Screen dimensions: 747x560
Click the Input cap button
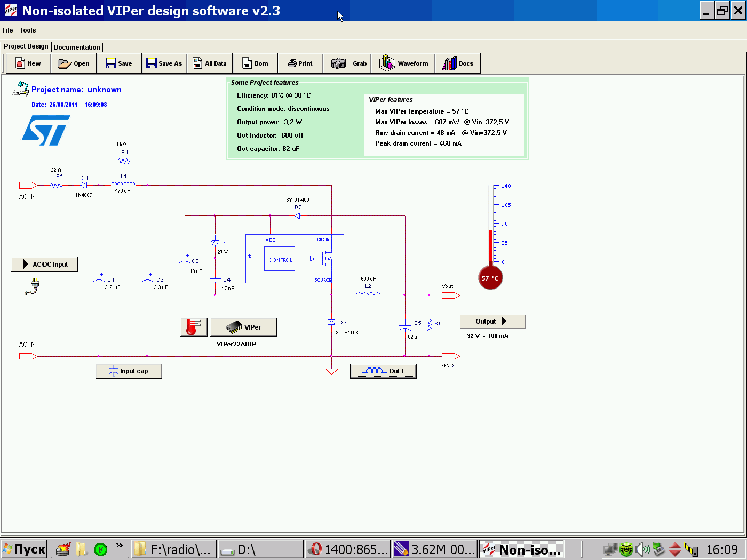(129, 371)
